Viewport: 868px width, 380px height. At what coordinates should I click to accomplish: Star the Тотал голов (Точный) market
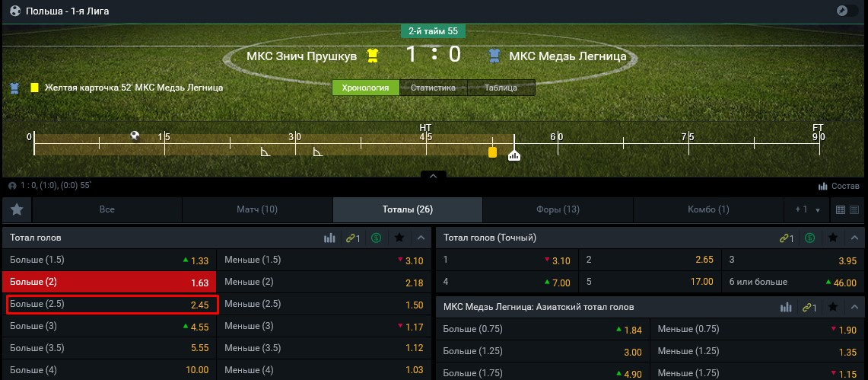pyautogui.click(x=834, y=238)
